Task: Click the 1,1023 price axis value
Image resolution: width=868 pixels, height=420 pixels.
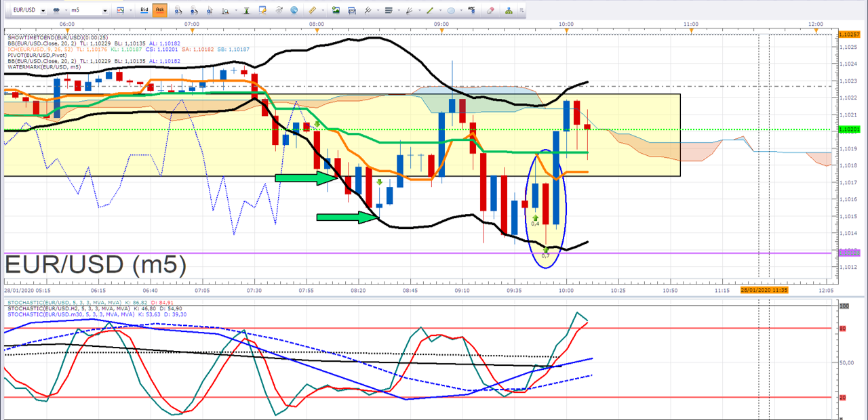Action: [x=848, y=81]
